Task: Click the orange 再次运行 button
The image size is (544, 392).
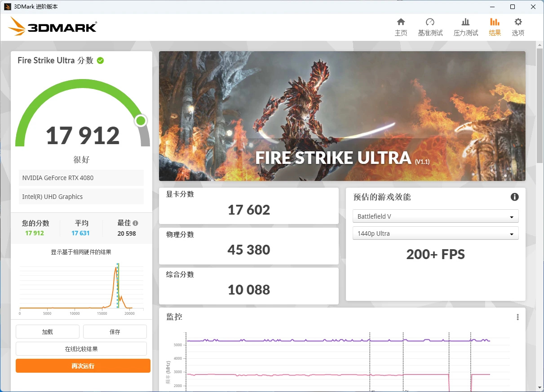Action: click(83, 366)
